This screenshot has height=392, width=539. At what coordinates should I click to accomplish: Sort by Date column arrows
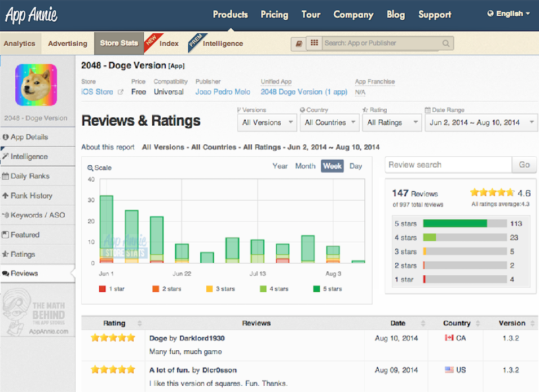pyautogui.click(x=423, y=323)
